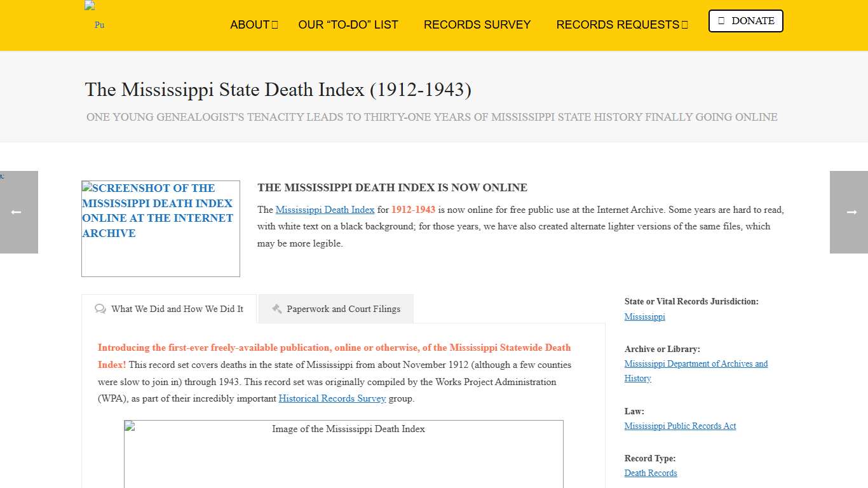This screenshot has height=488, width=868.
Task: Select RECORDS SURVEY in the navigation bar
Action: pyautogui.click(x=477, y=25)
